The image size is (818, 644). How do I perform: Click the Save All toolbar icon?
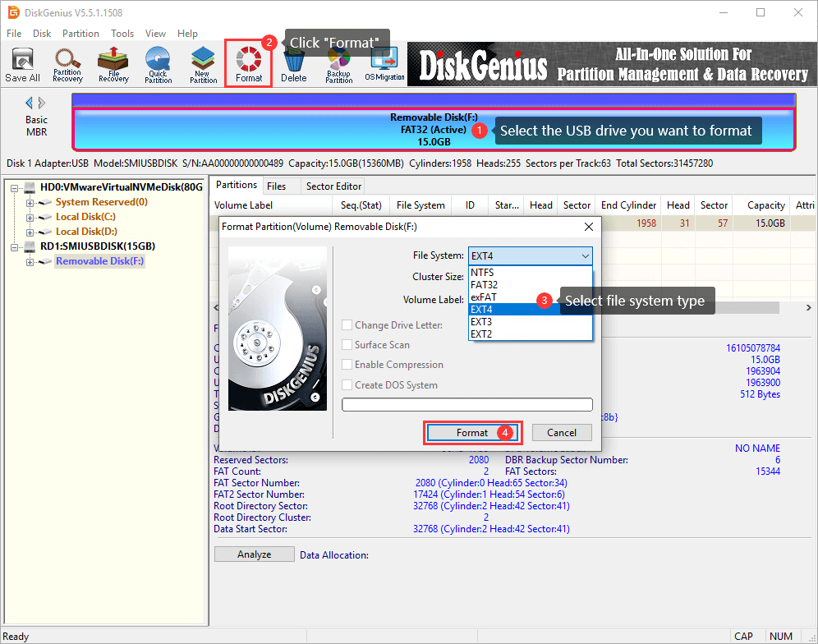coord(22,65)
